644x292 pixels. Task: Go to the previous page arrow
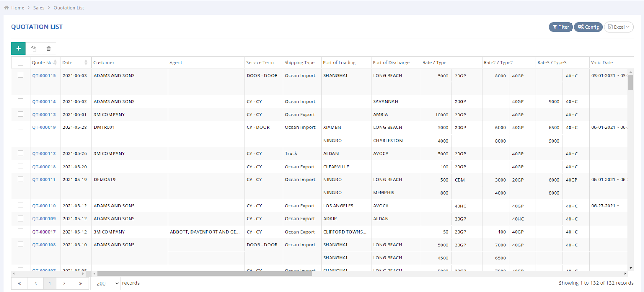(35, 284)
